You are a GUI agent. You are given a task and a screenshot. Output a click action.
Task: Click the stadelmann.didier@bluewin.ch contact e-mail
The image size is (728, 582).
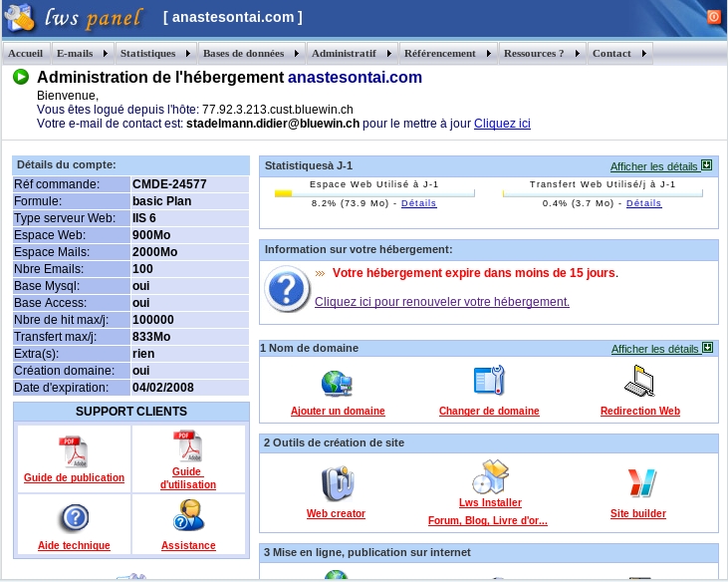click(x=273, y=124)
